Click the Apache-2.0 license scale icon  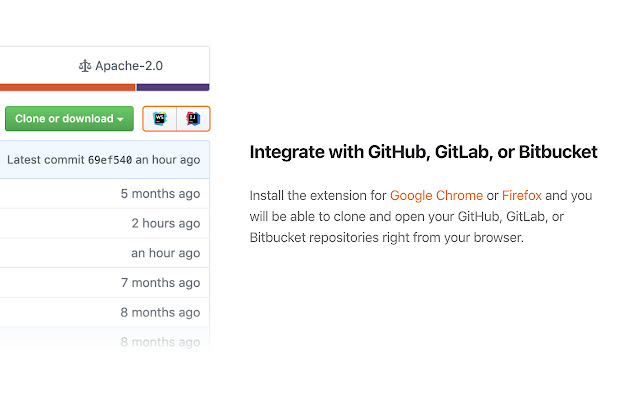(84, 67)
